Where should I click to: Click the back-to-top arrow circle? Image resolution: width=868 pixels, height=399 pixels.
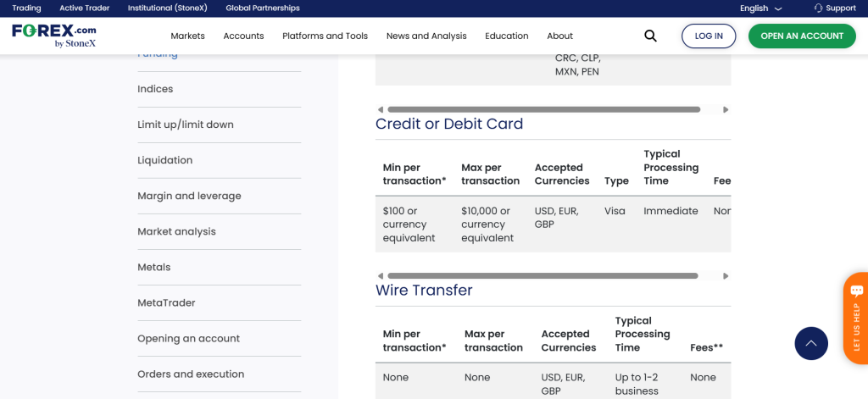coord(811,343)
